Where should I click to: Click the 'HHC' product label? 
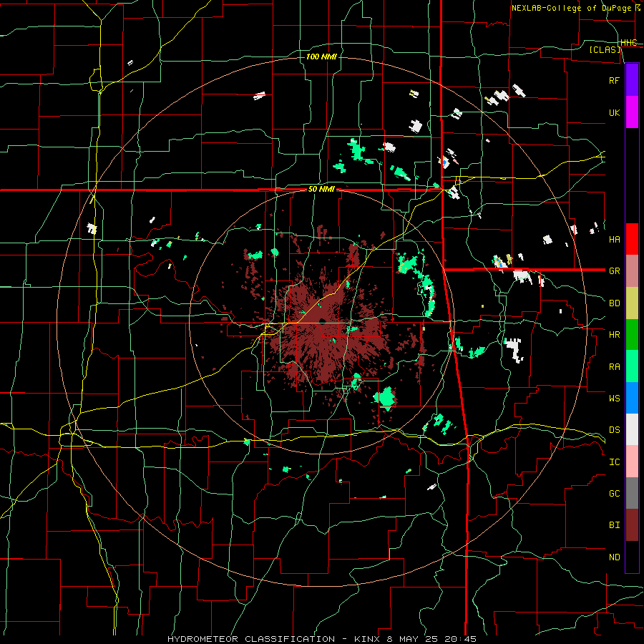point(628,43)
